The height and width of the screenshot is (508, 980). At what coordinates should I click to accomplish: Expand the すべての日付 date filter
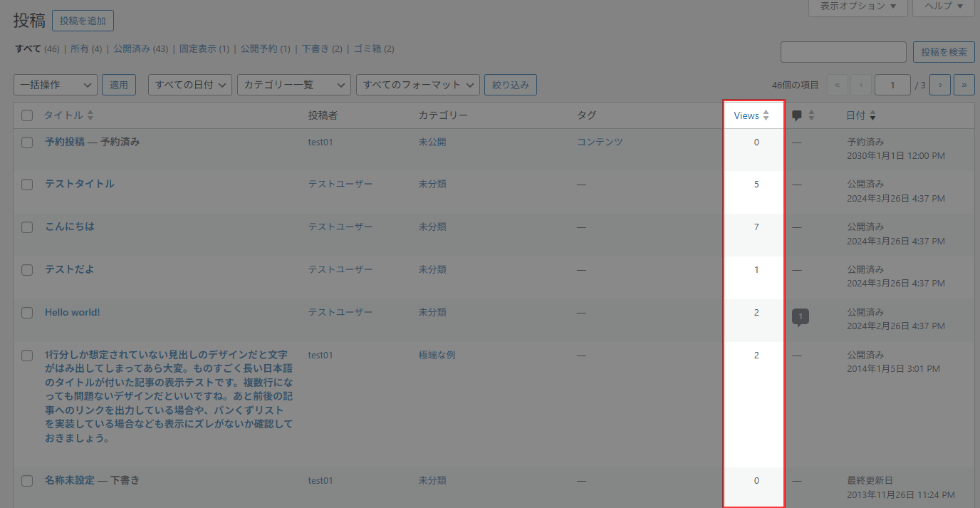tap(190, 85)
